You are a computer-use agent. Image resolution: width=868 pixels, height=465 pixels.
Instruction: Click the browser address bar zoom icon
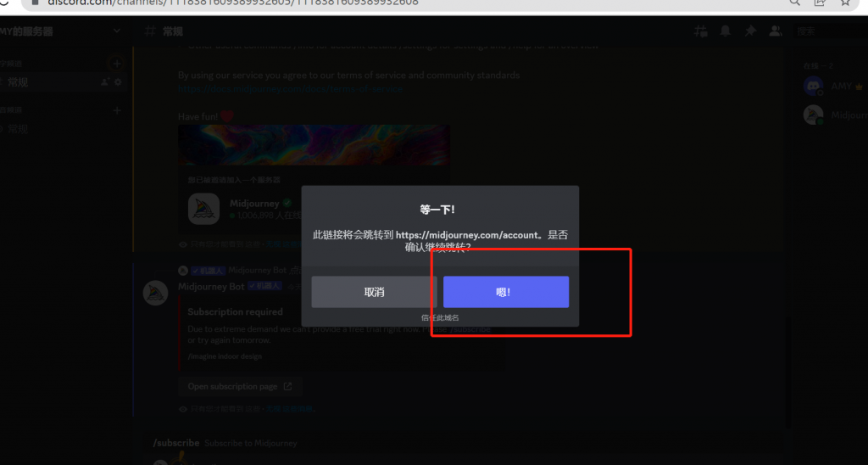(x=795, y=3)
